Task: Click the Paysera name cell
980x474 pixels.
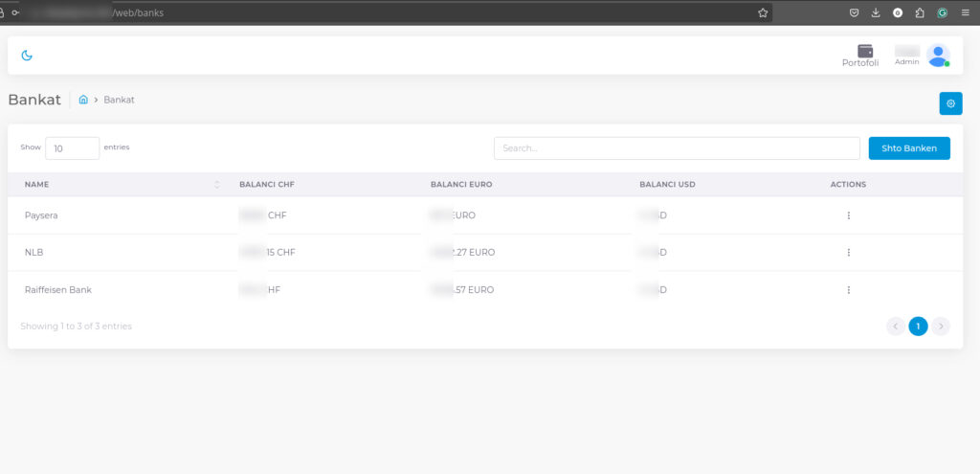Action: tap(41, 215)
